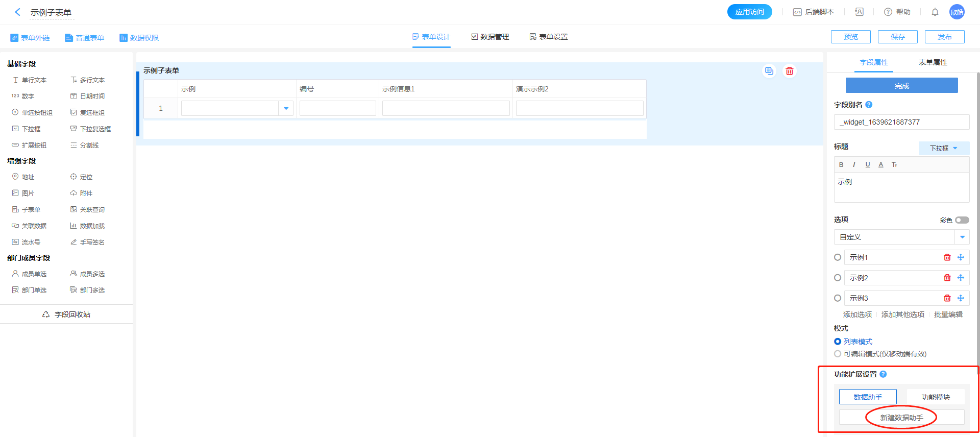This screenshot has height=437, width=980.
Task: Expand the 自定义 options dropdown
Action: (962, 237)
